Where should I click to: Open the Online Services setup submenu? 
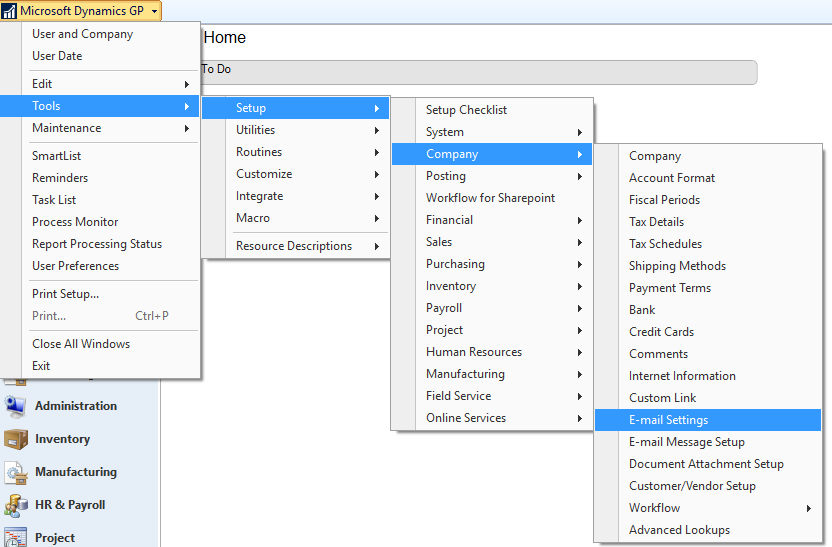pyautogui.click(x=492, y=418)
